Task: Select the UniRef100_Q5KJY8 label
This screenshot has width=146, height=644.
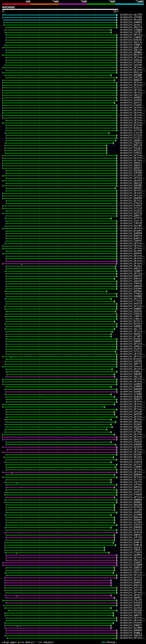Action: click(x=131, y=50)
